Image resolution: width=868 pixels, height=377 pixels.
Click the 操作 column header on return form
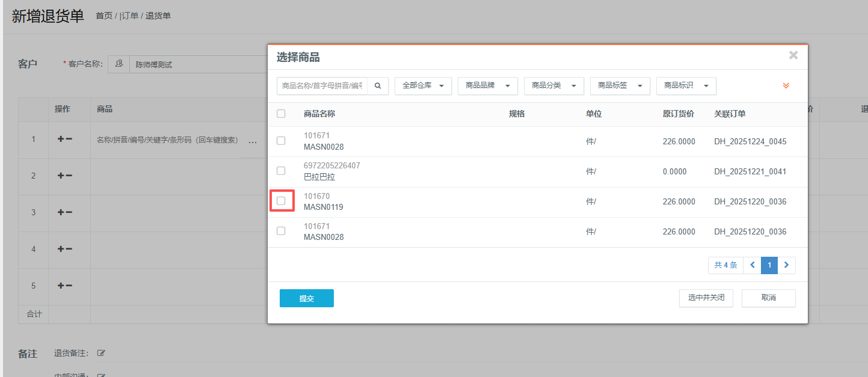pos(63,109)
